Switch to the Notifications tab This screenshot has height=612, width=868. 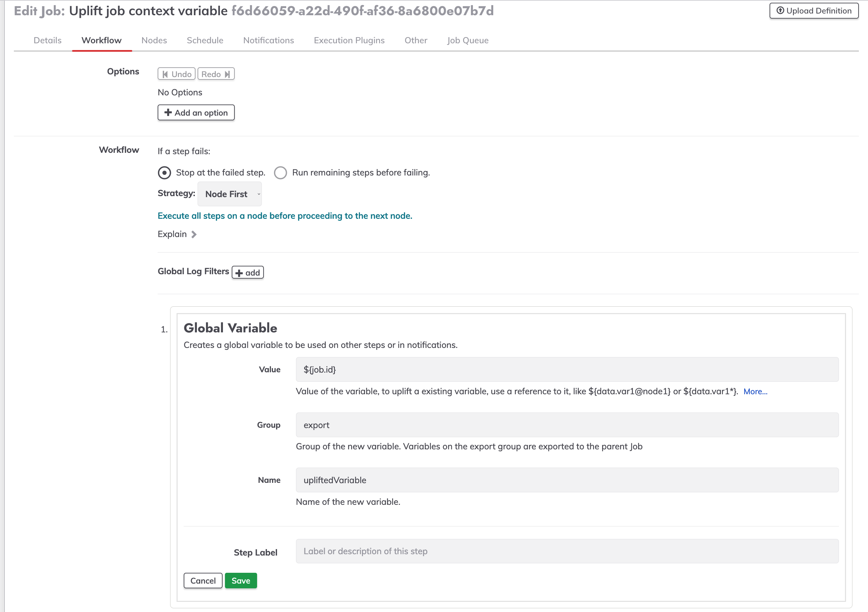[x=268, y=40]
